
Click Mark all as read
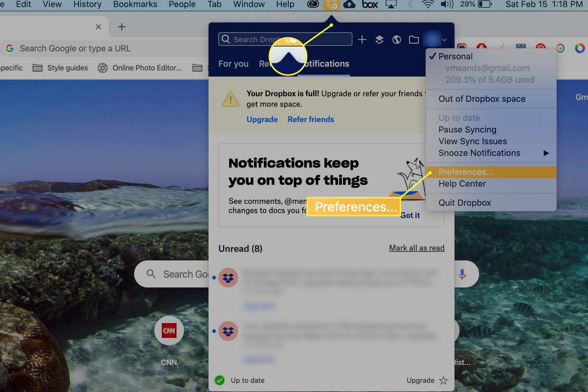tap(416, 248)
